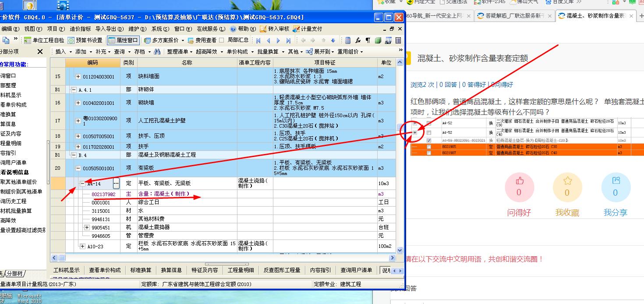Expand row 010507005001 扶手、压顶
Screen dimensions: 644x304
(x=78, y=136)
